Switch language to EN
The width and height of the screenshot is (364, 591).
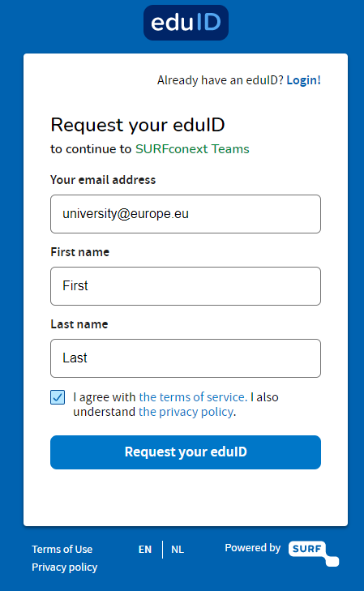tap(145, 549)
